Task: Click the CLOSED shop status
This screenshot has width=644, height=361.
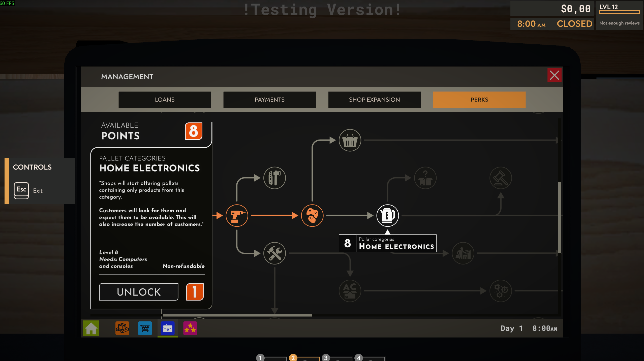Action: coord(574,24)
